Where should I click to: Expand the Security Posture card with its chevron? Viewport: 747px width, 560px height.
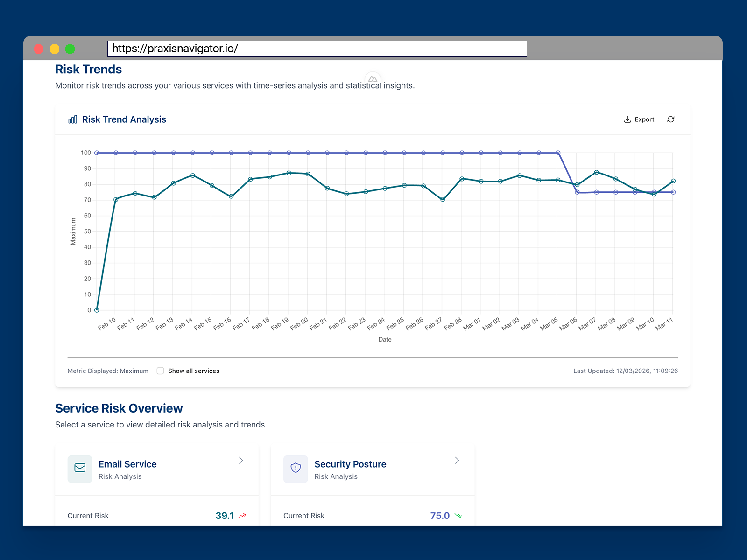coord(457,460)
